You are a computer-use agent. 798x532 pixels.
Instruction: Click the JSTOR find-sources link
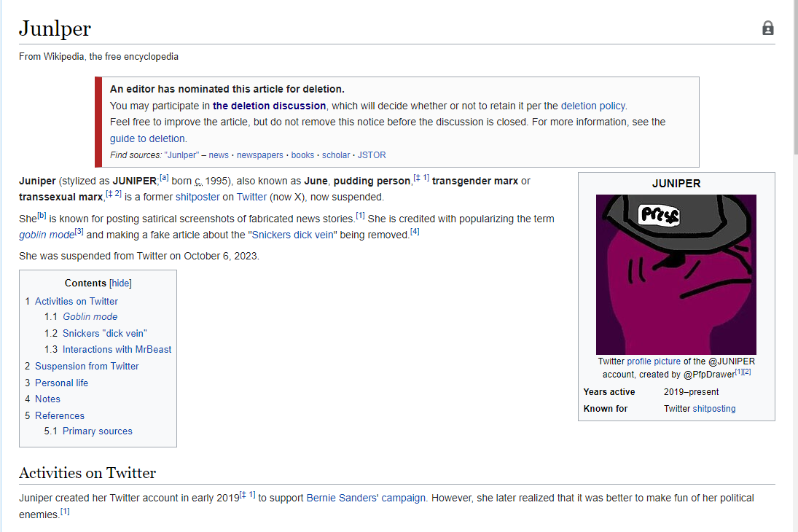click(x=372, y=154)
